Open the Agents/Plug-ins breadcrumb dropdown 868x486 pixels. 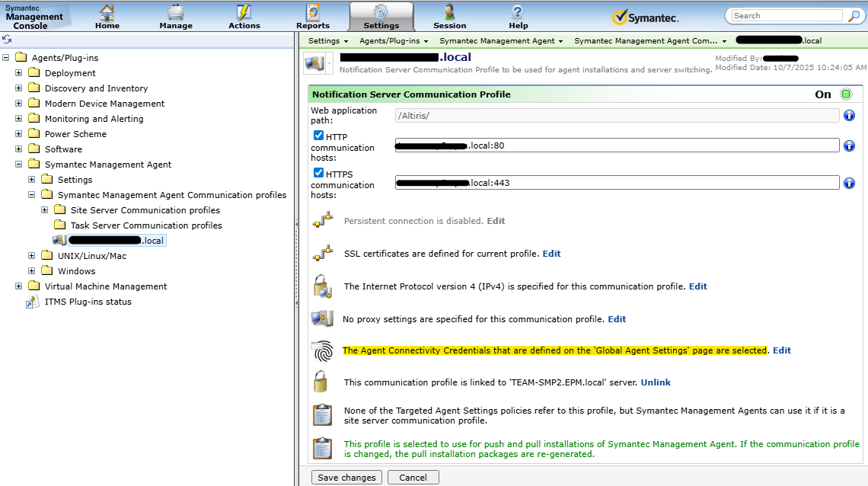pyautogui.click(x=394, y=41)
